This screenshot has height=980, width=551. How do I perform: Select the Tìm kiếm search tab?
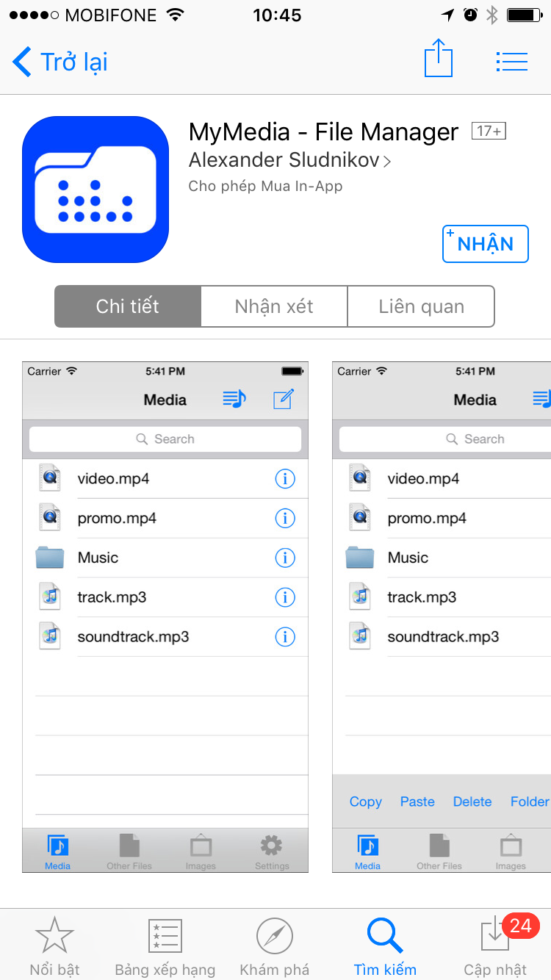(385, 946)
